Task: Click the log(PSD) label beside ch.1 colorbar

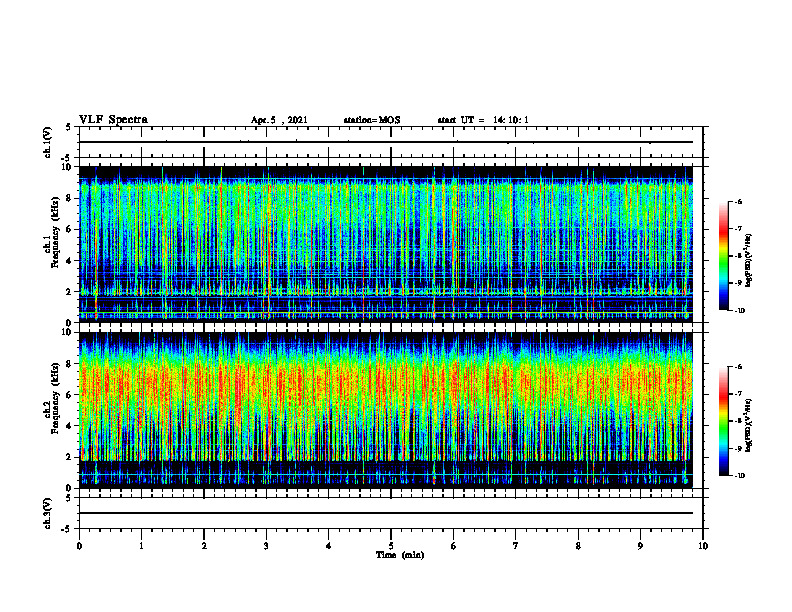Action: [749, 260]
